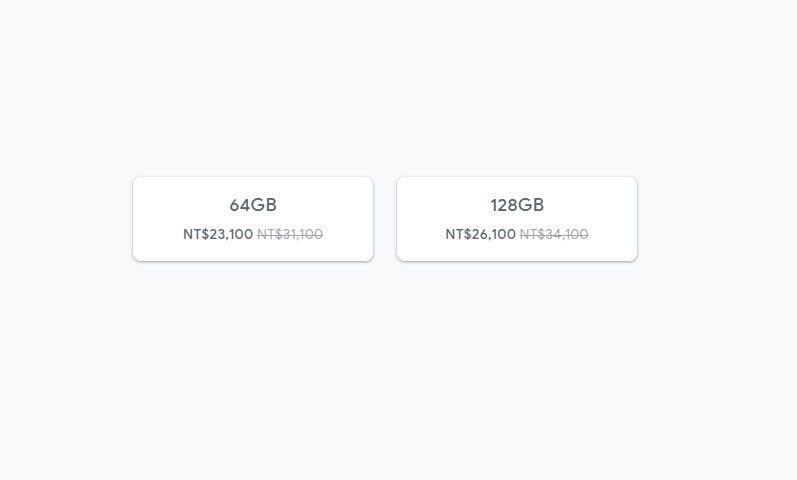The image size is (797, 480).
Task: Select the 128GB storage option
Action: 517,219
